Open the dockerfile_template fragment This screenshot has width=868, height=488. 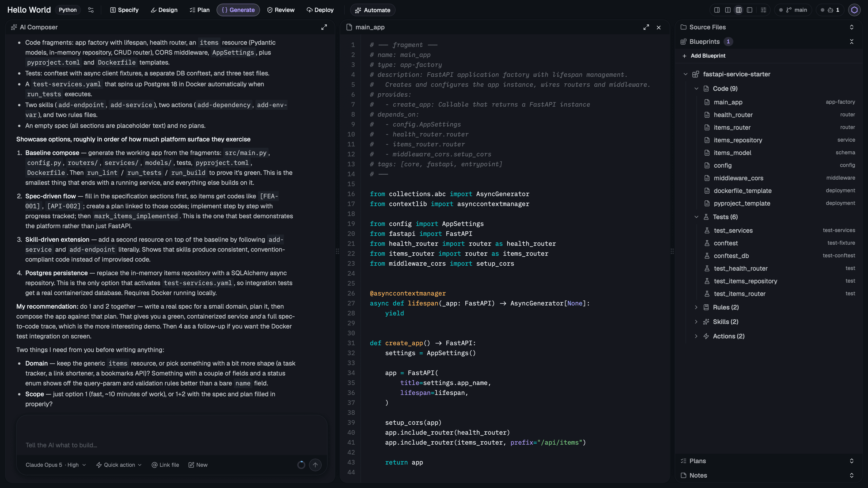(779, 191)
